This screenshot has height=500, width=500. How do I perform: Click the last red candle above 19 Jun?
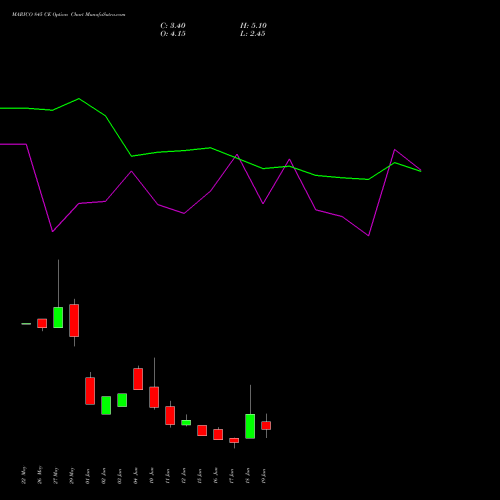pos(266,426)
